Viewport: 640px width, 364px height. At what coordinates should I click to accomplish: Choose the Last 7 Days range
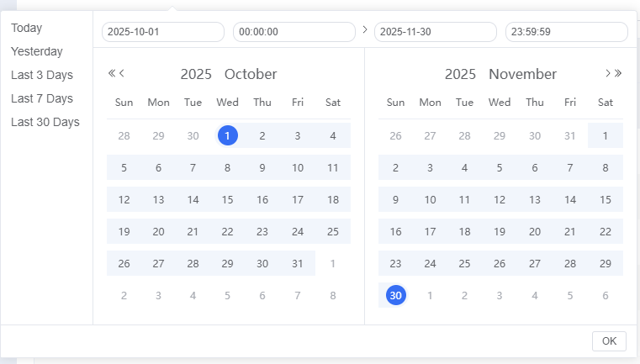pyautogui.click(x=42, y=98)
